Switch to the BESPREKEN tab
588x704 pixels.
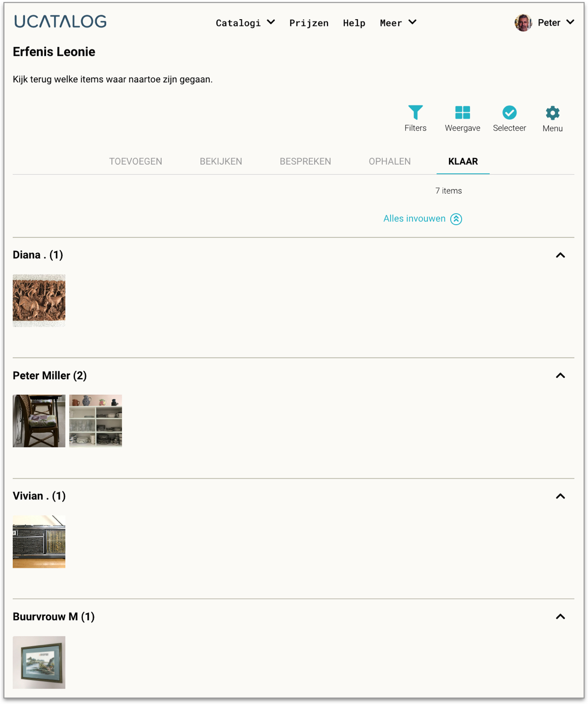[305, 161]
